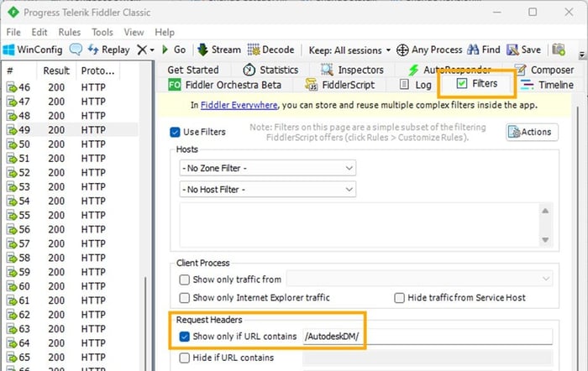Uncheck the Use Filters checkbox

[x=175, y=133]
